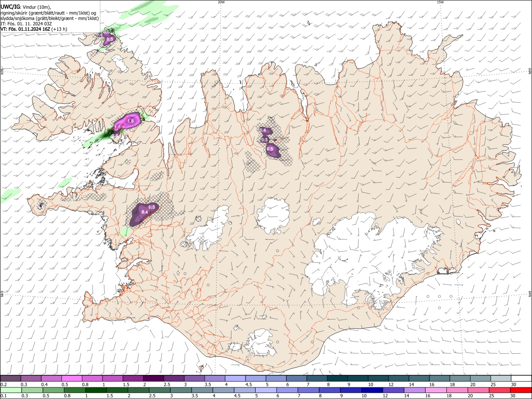Click the gray-green swatch starting at 3 on lower scale

[181, 390]
